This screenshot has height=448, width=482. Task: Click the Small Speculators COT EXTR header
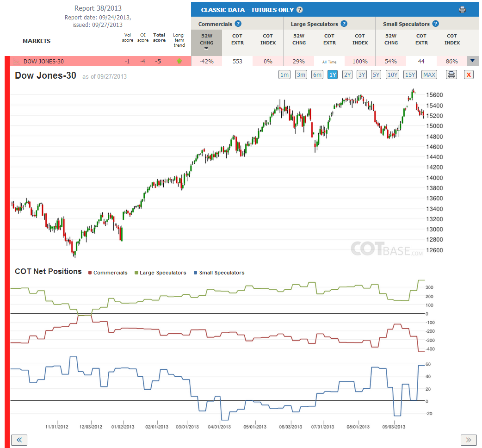tap(421, 39)
